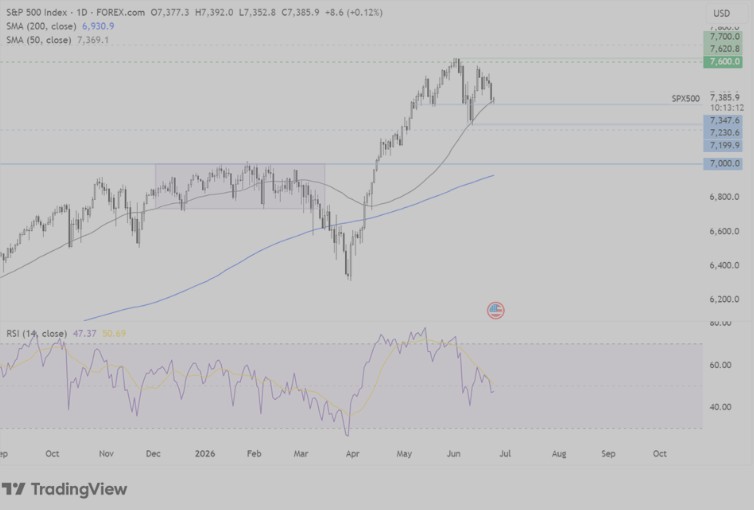Image resolution: width=754 pixels, height=510 pixels.
Task: Click the blue 7,000.0 price level label
Action: [723, 163]
